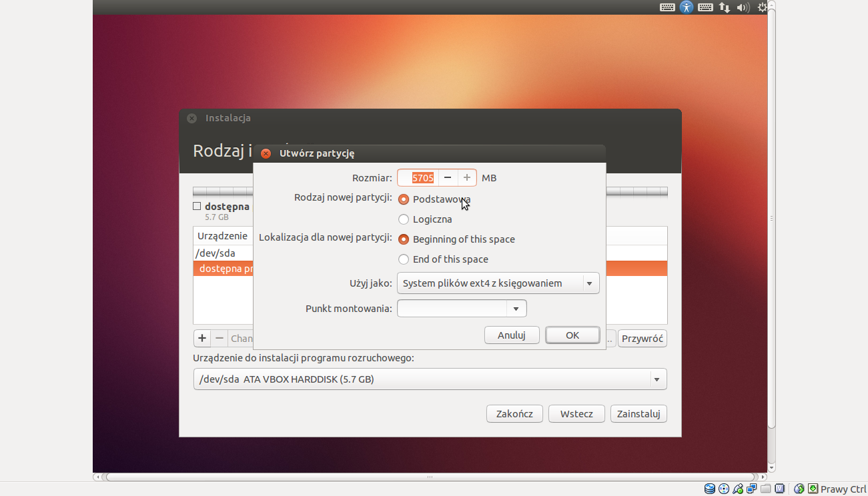
Task: Click the VirtualBox keyboard capture arrow icon
Action: coord(813,489)
